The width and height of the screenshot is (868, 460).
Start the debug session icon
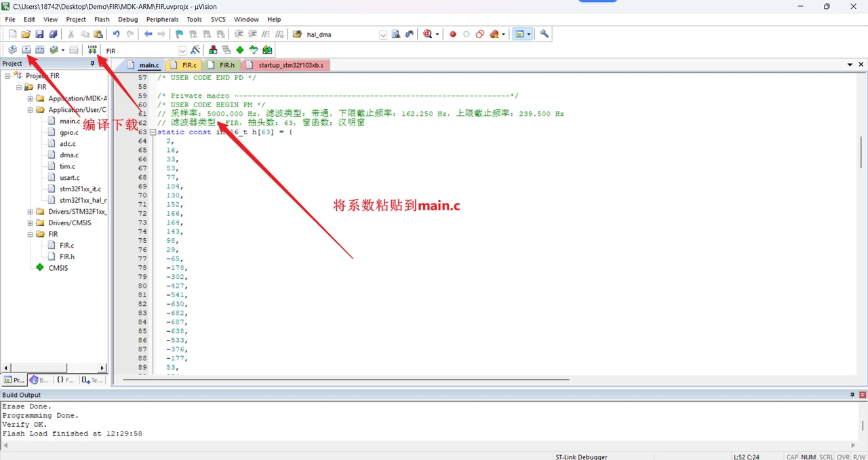pyautogui.click(x=428, y=34)
